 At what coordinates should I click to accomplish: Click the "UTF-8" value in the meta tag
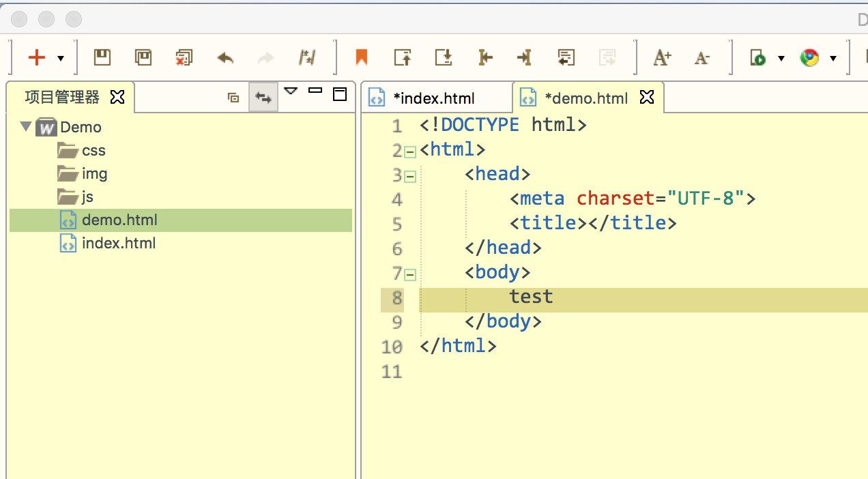click(706, 199)
